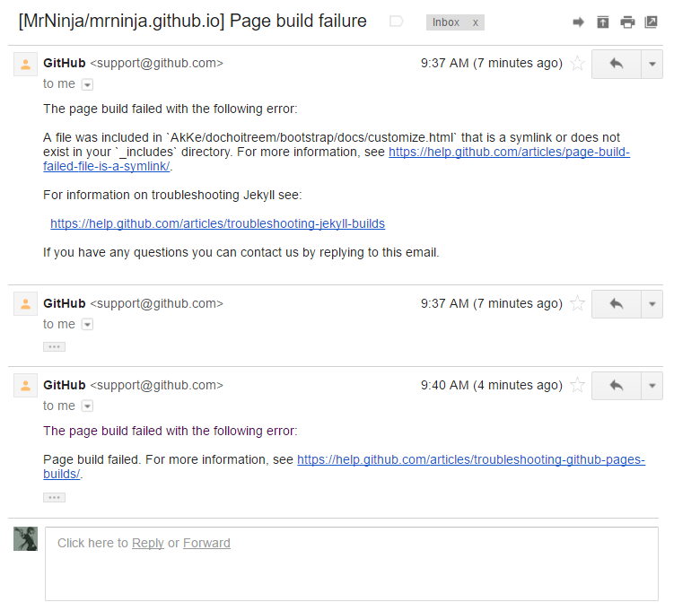Click the Print all icon

click(x=627, y=22)
